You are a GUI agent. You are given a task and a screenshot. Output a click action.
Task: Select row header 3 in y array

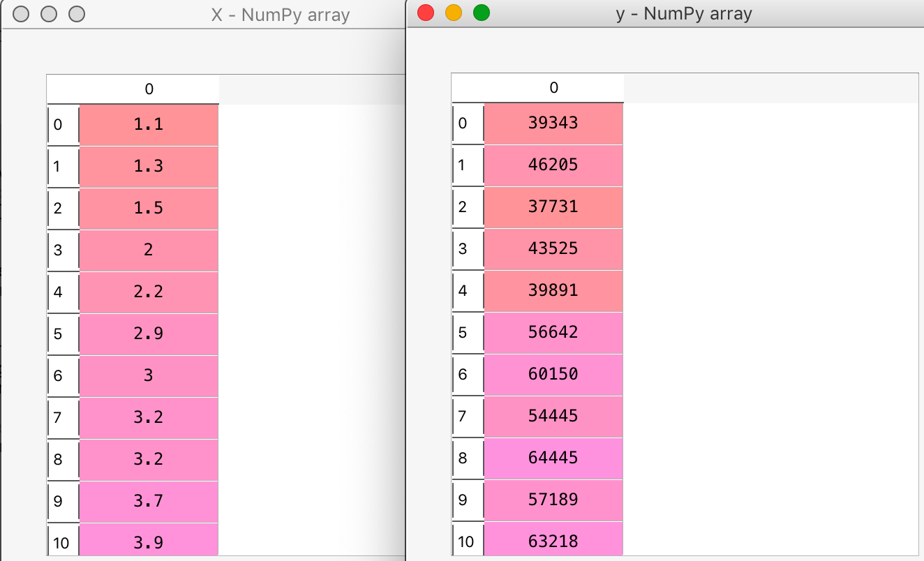[x=468, y=249]
